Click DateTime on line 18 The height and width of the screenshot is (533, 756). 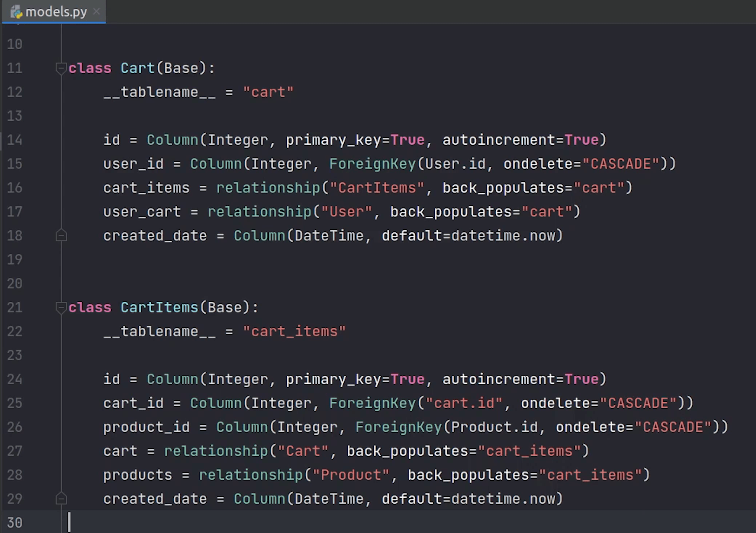tap(329, 236)
